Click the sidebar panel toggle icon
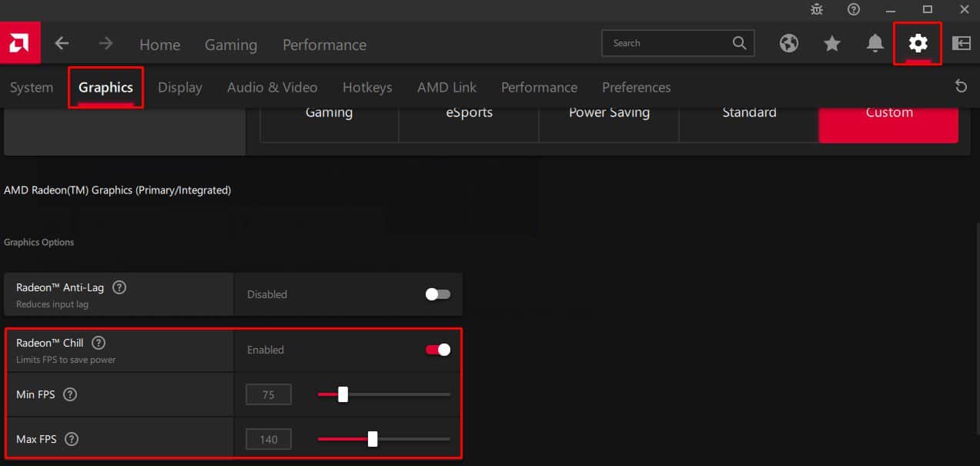The image size is (980, 466). coord(962,43)
